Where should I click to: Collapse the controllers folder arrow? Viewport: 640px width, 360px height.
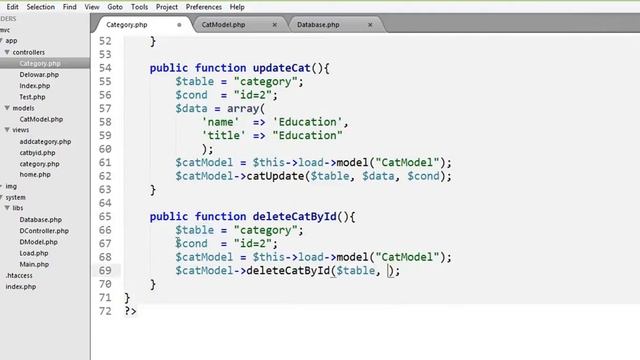pos(7,52)
